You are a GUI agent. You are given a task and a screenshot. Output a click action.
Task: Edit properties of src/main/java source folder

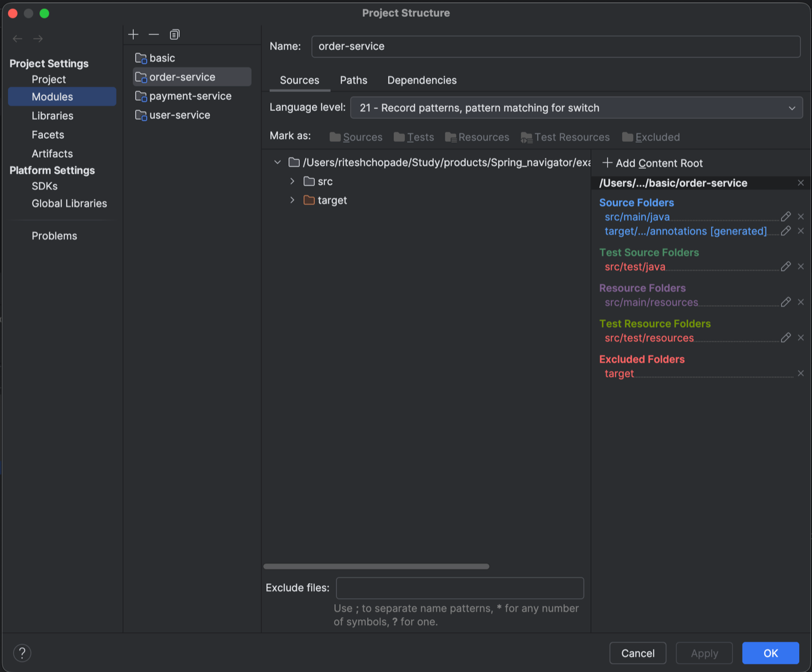786,216
